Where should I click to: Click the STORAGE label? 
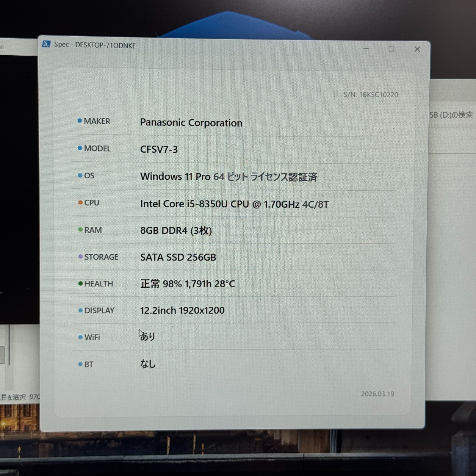point(101,257)
